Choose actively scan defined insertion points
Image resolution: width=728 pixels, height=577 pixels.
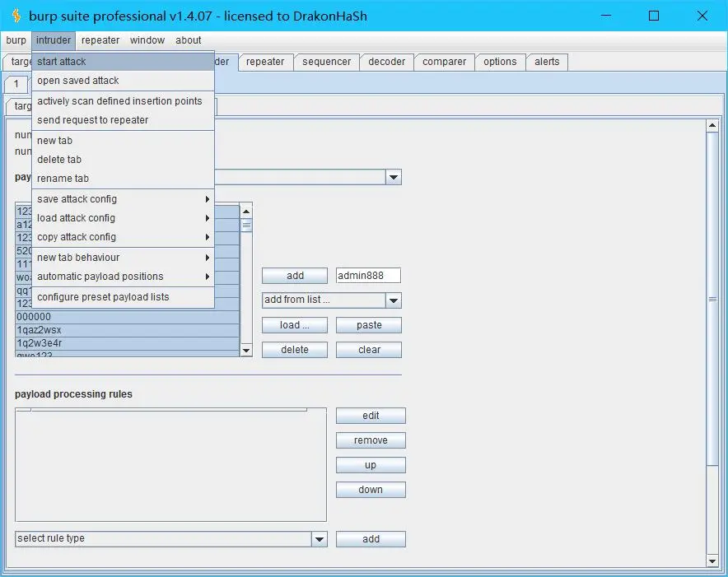click(x=123, y=100)
